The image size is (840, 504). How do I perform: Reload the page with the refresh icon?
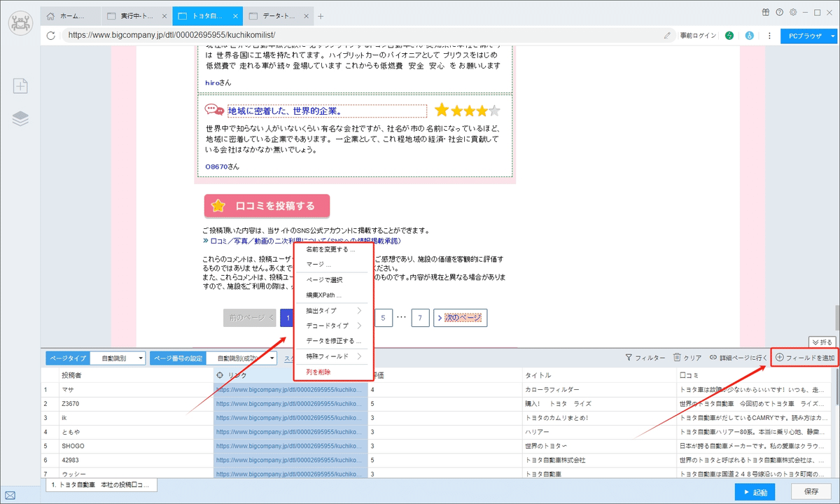pyautogui.click(x=50, y=35)
